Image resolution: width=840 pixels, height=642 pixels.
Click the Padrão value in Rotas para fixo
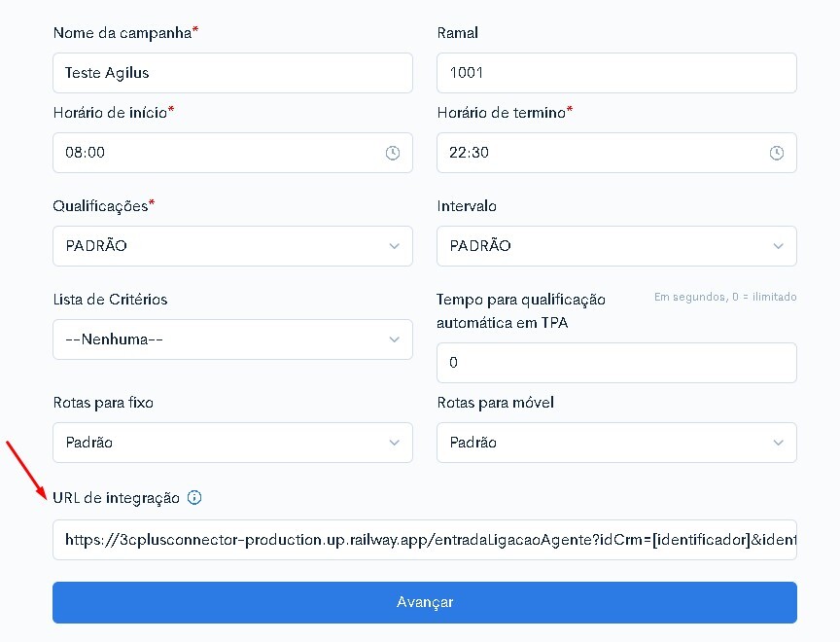coord(88,443)
